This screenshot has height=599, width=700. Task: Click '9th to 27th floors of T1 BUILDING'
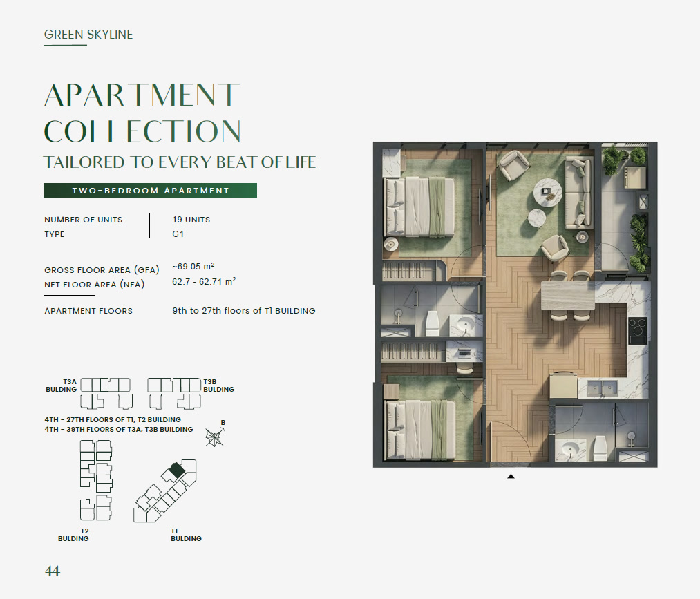tap(244, 311)
